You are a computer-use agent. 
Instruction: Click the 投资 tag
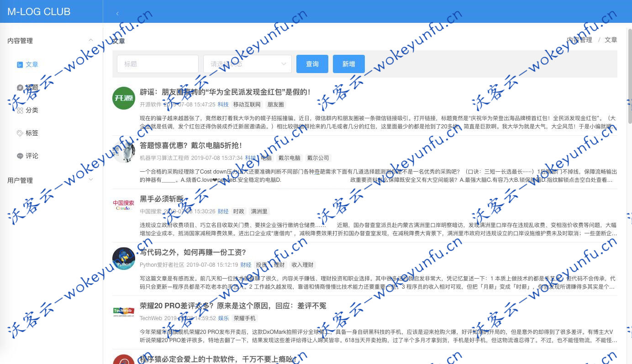(262, 265)
